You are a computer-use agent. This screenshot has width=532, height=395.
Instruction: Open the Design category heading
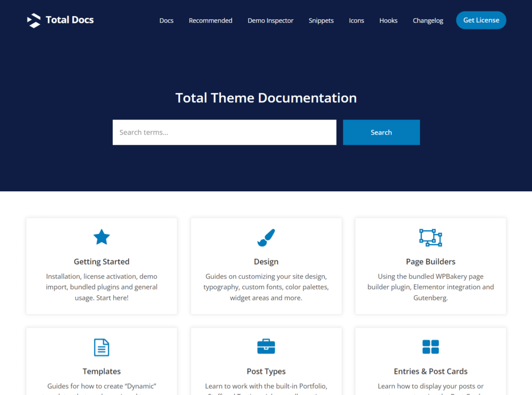266,261
